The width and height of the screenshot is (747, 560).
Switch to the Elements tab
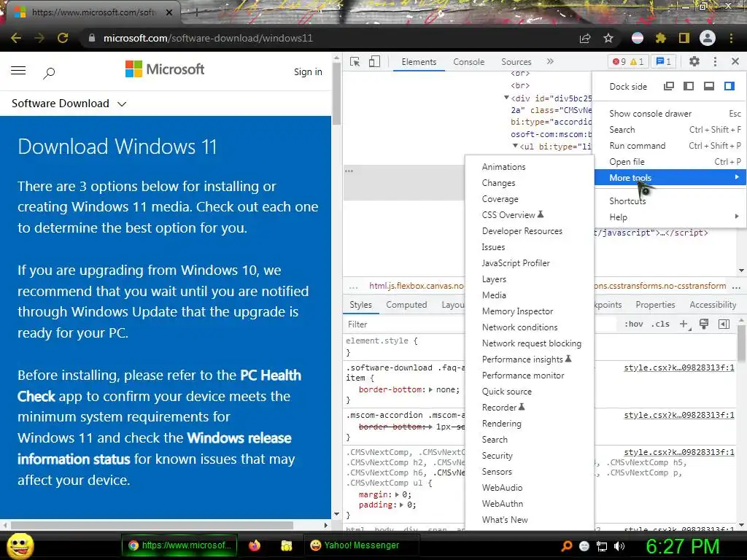[x=419, y=62]
